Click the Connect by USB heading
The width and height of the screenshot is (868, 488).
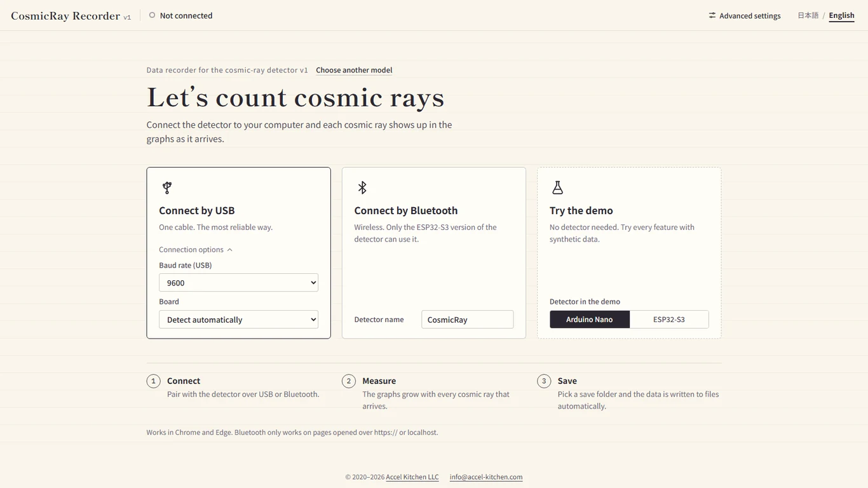point(197,210)
